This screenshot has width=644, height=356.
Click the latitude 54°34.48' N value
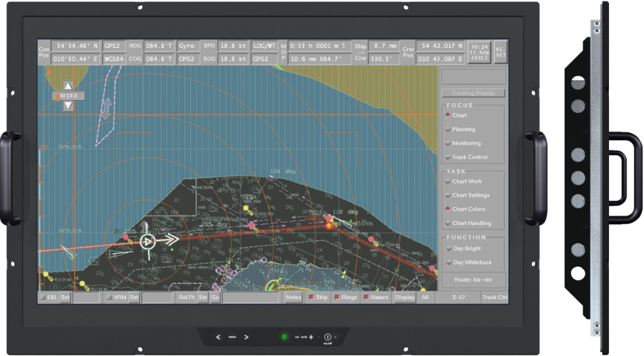pos(76,46)
